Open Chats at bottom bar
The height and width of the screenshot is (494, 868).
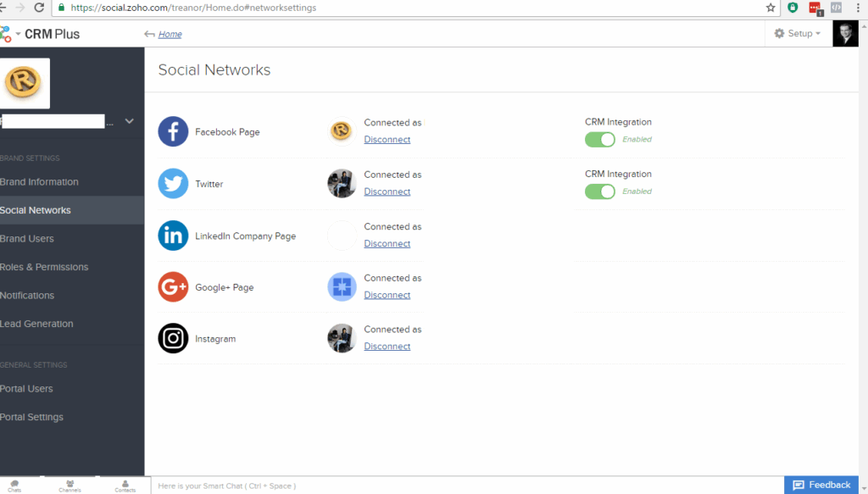pyautogui.click(x=14, y=486)
